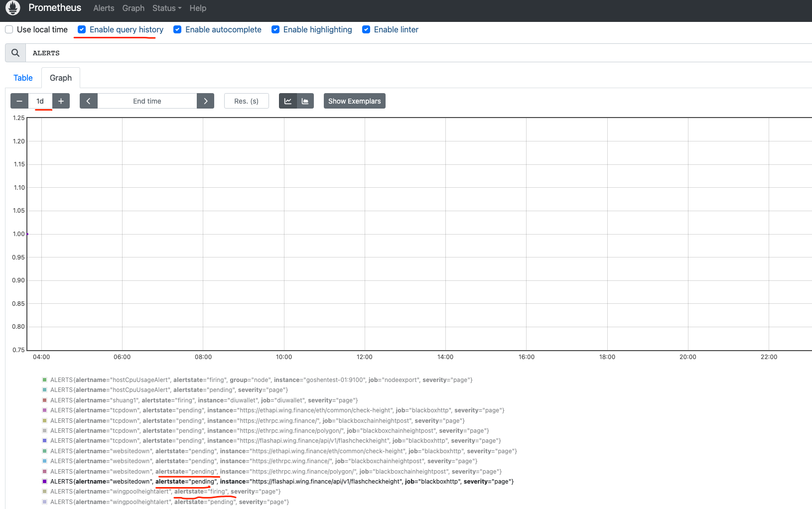Decrease time range with minus button
Image resolution: width=812 pixels, height=509 pixels.
click(x=19, y=101)
